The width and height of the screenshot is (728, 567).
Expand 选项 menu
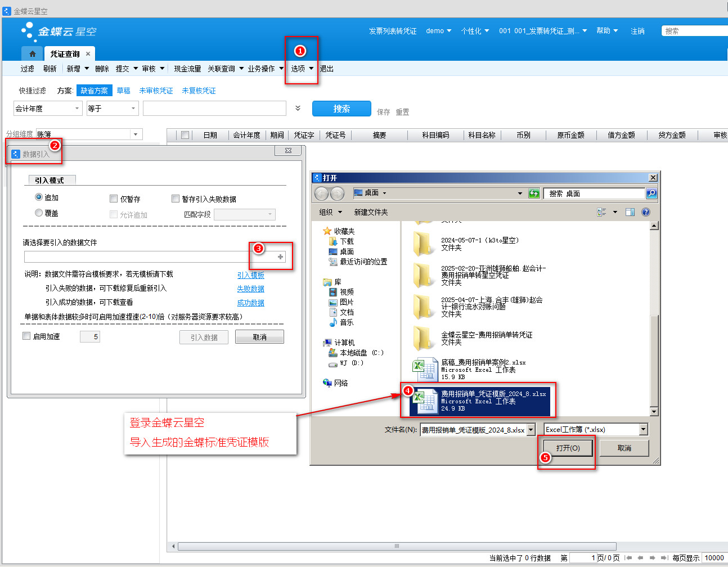point(302,69)
